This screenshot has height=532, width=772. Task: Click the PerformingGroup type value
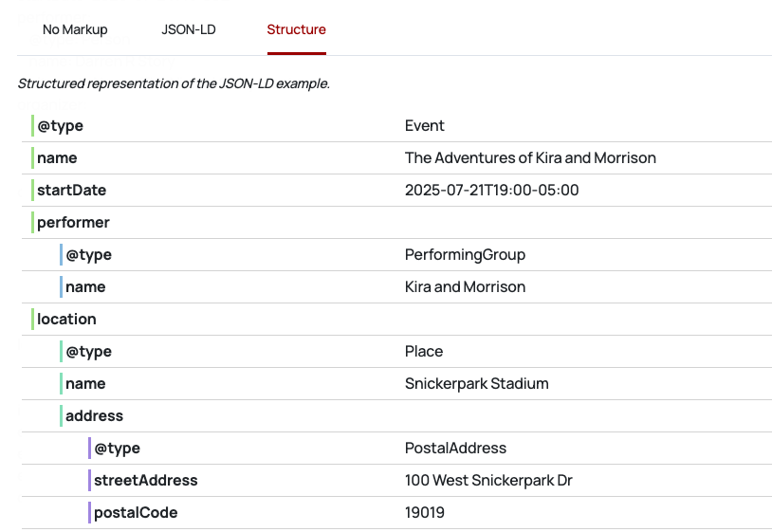click(x=465, y=255)
